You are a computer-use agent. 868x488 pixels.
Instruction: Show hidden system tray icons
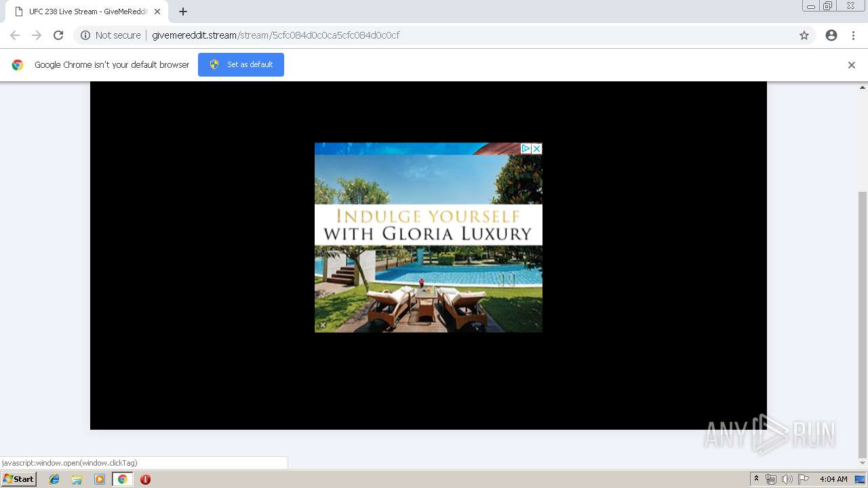point(757,479)
